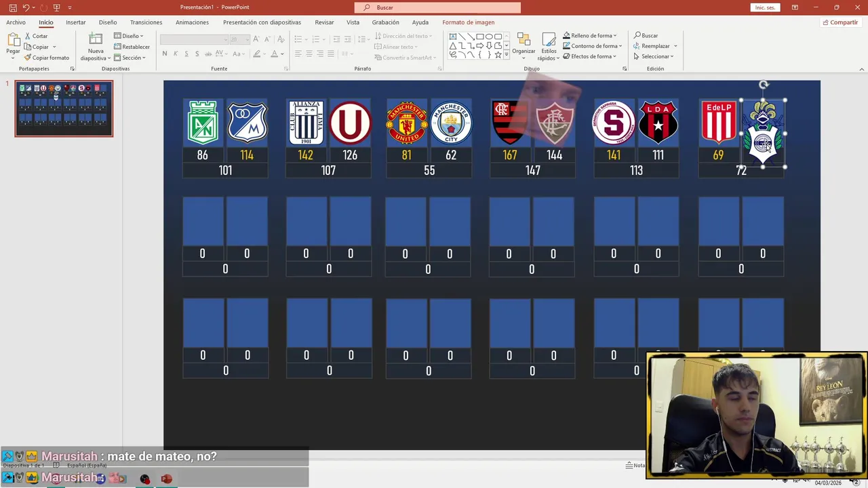Screen dimensions: 868x488
Task: Undo the last action
Action: 26,7
